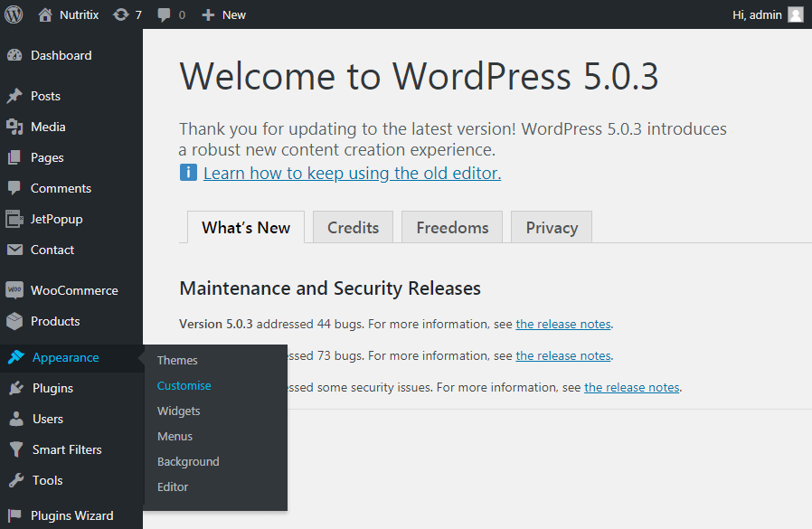Go to Media library label
Image resolution: width=812 pixels, height=529 pixels.
(48, 127)
